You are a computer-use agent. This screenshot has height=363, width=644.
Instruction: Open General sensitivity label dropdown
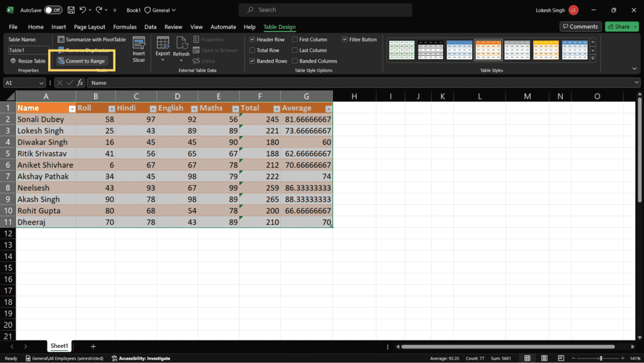(160, 10)
